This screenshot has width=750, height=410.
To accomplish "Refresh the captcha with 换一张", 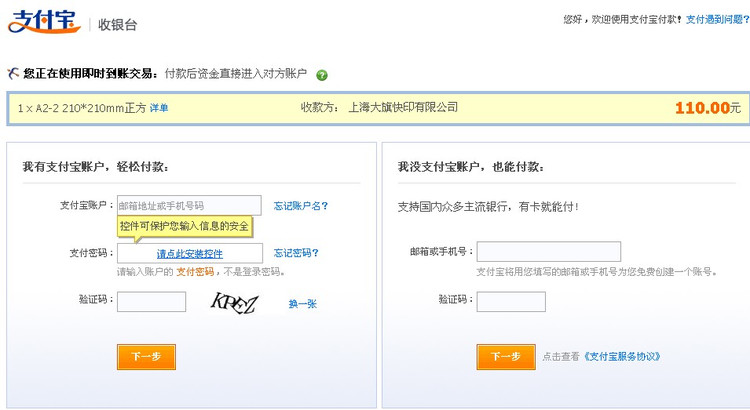I will click(x=302, y=304).
